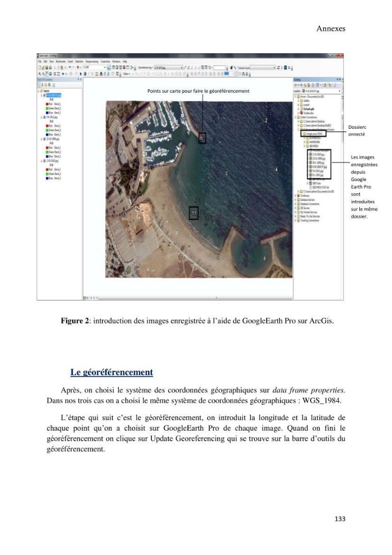
Task: Click the Fixed Zoom In icon
Action: (55, 74)
